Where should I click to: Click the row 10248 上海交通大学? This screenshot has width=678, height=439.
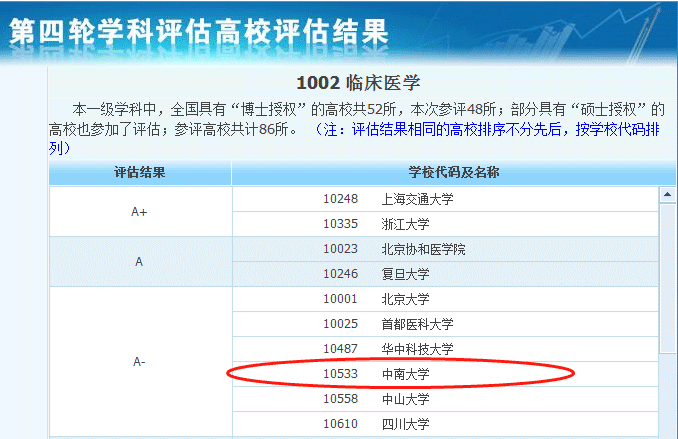(x=445, y=199)
